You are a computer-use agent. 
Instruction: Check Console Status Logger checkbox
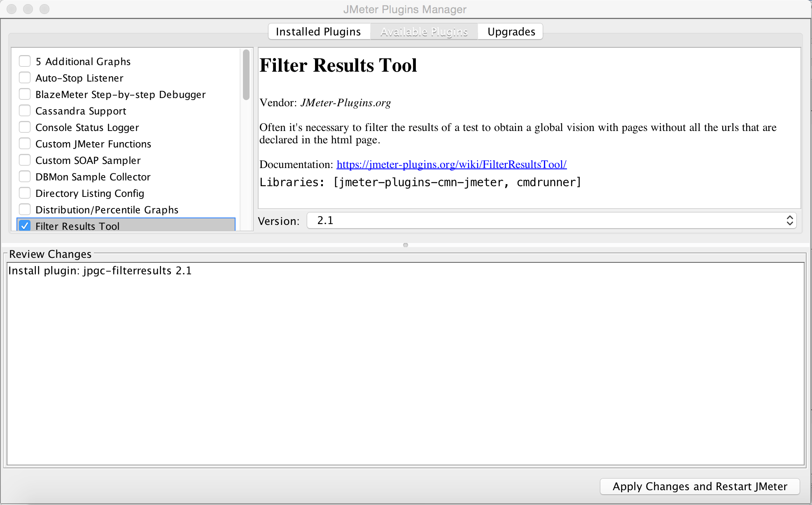25,127
